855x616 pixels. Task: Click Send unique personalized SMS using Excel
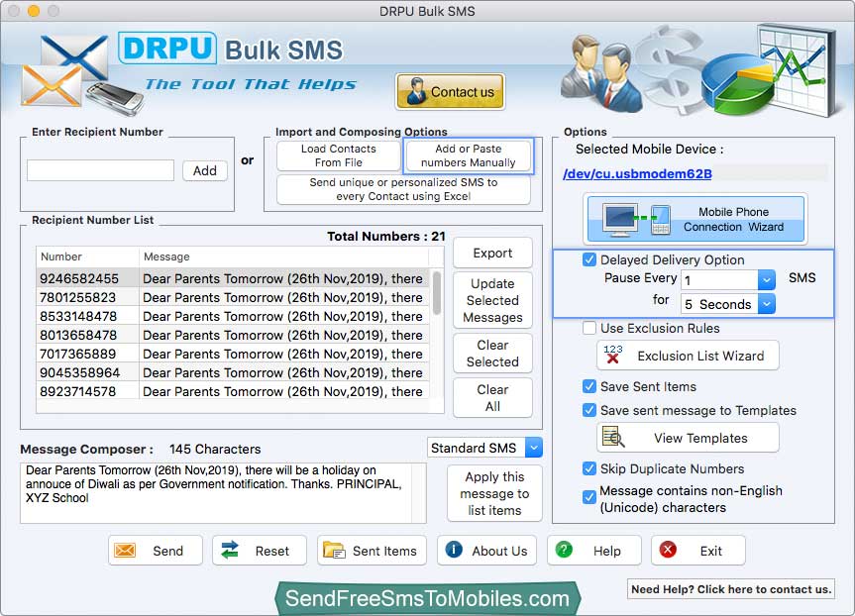[403, 189]
